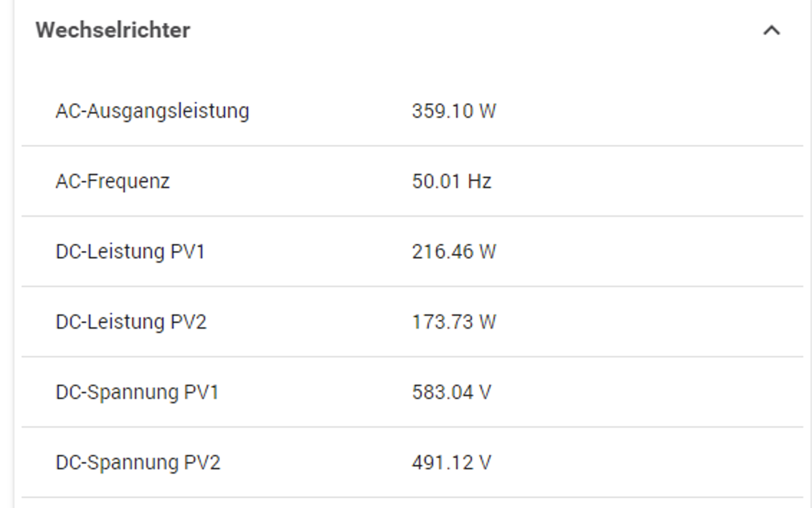Click the 583.04 V voltage value
Screen dimensions: 812x508
(451, 392)
